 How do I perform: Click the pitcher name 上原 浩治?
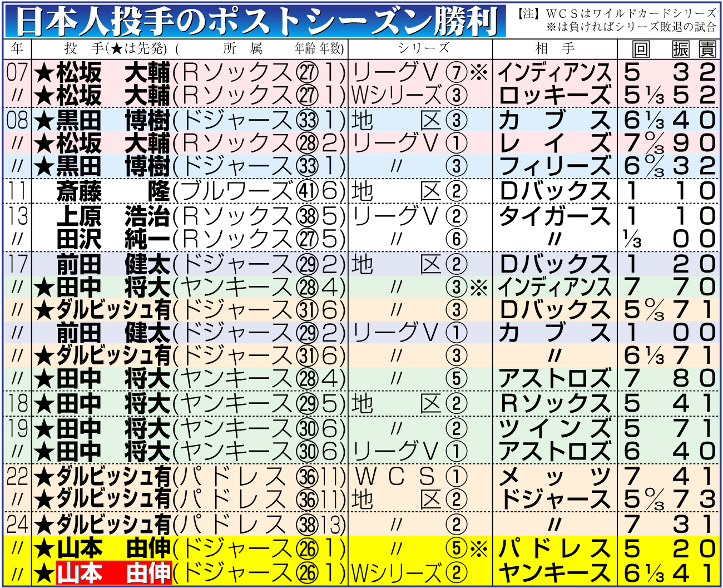tap(113, 216)
